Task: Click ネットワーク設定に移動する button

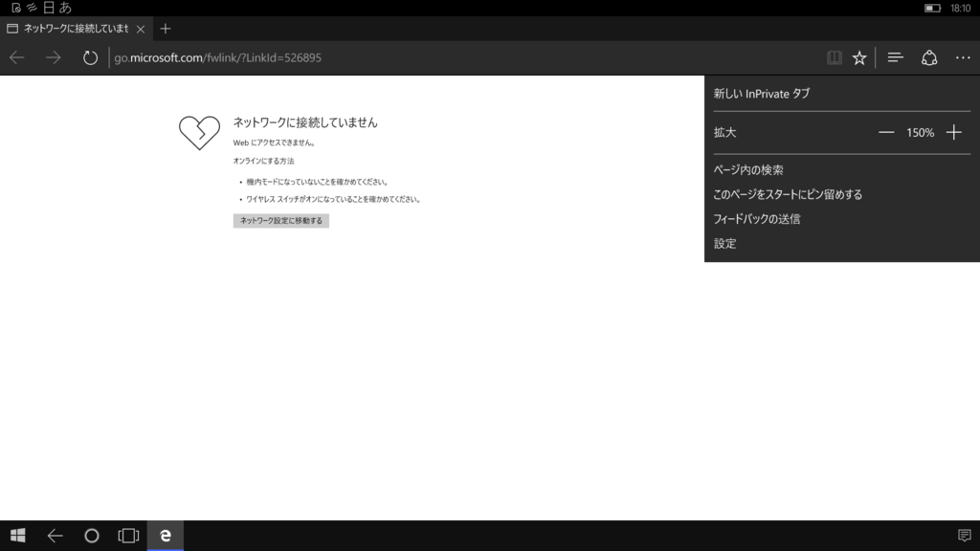Action: coord(281,221)
